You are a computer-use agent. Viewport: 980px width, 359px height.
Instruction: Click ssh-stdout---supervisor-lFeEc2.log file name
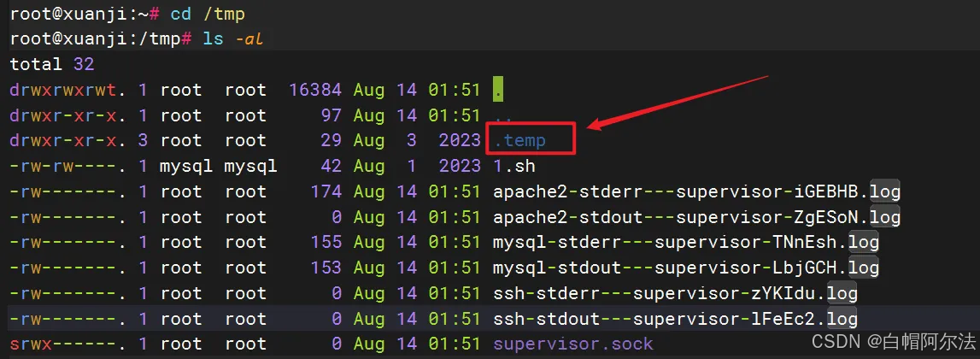[675, 319]
